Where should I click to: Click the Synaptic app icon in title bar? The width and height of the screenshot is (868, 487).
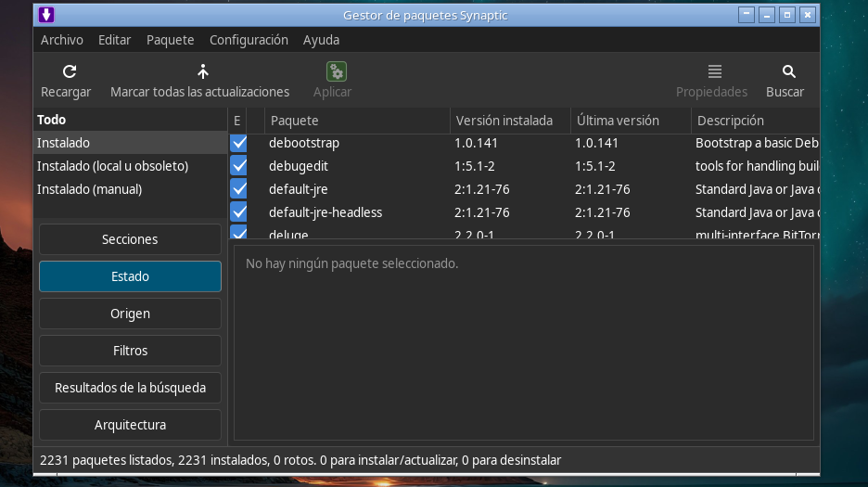46,15
